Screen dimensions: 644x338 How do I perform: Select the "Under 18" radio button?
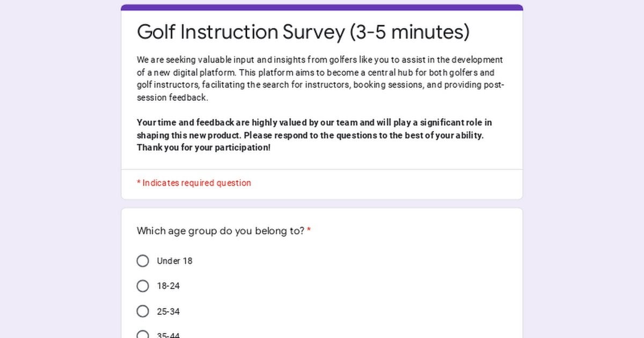tap(143, 261)
